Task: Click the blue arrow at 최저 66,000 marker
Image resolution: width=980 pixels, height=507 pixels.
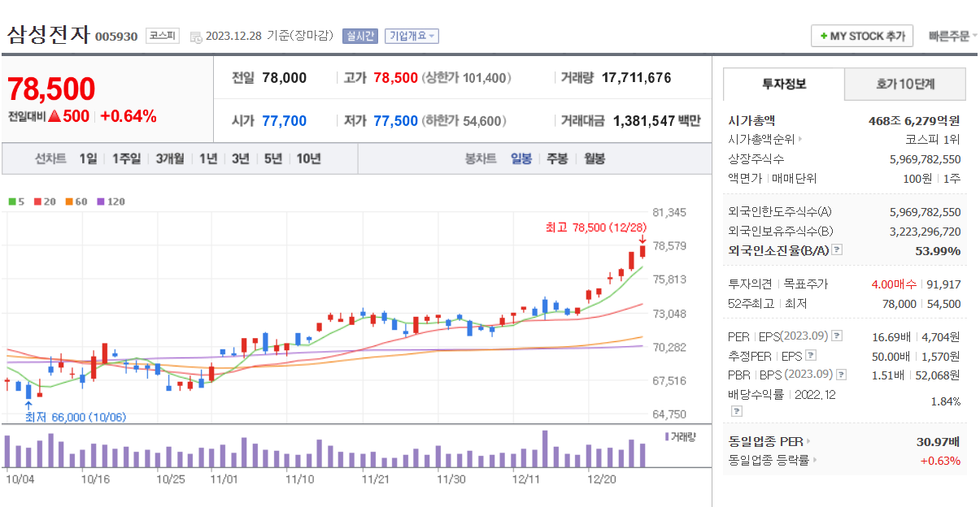Action: click(28, 404)
